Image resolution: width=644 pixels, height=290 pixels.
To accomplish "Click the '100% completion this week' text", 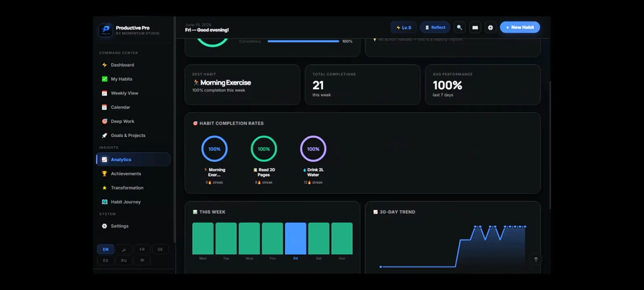I will click(219, 90).
